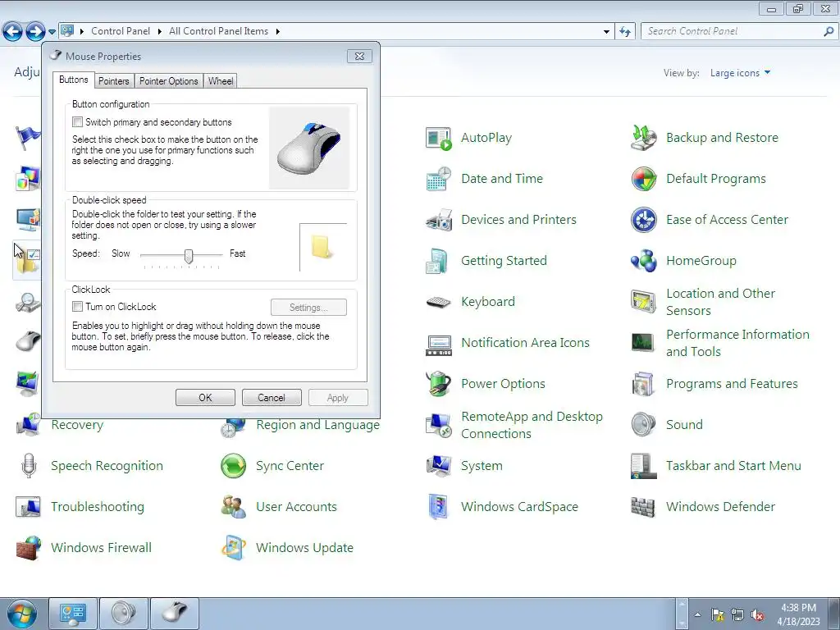Switch to the Pointers tab
This screenshot has height=630, width=840.
pos(113,81)
